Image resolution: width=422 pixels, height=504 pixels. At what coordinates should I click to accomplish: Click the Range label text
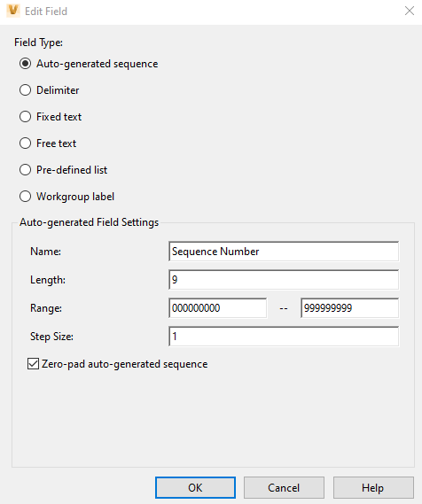coord(46,308)
